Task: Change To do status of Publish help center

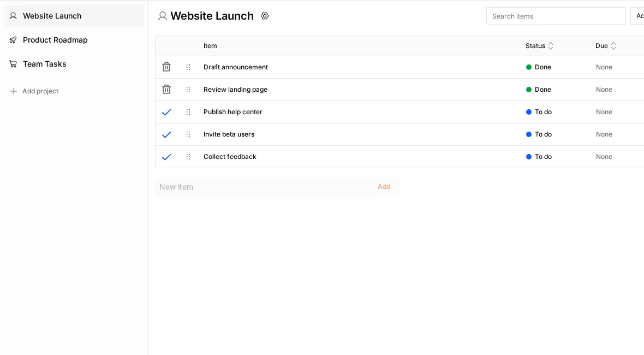Action: (539, 112)
